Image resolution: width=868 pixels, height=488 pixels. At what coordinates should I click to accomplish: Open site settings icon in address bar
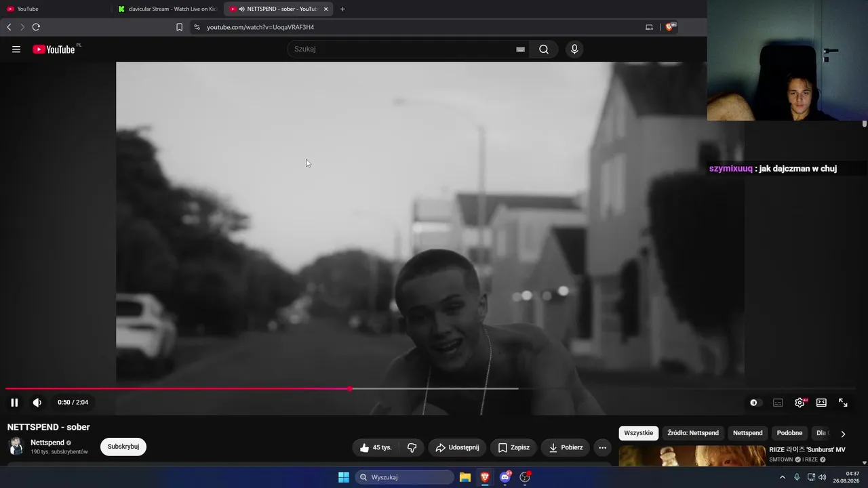point(197,27)
